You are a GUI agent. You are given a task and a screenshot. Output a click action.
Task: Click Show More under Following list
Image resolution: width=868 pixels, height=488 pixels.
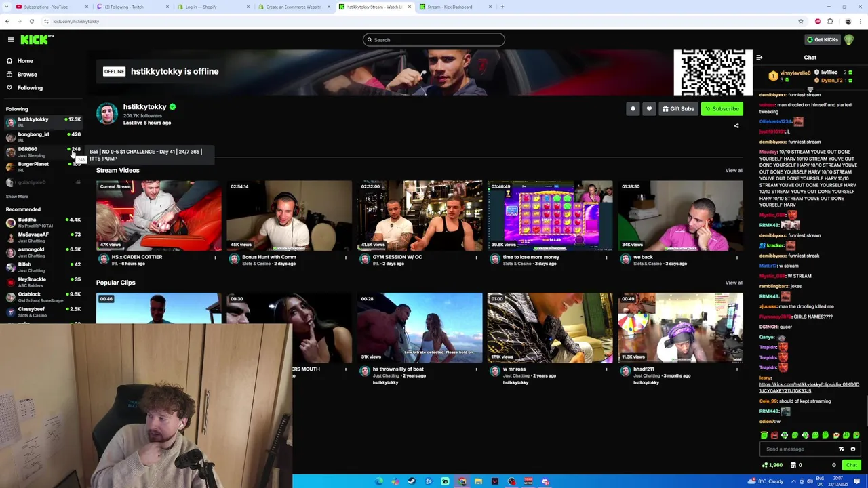[x=17, y=197]
